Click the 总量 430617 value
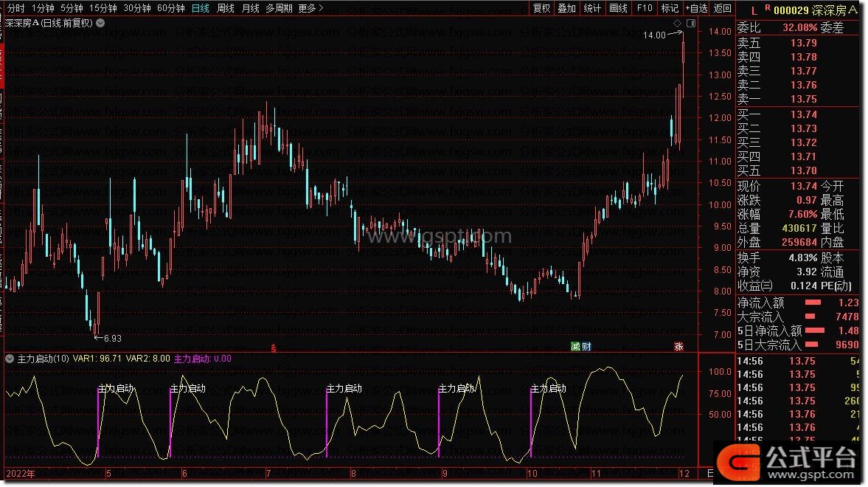 tap(799, 228)
